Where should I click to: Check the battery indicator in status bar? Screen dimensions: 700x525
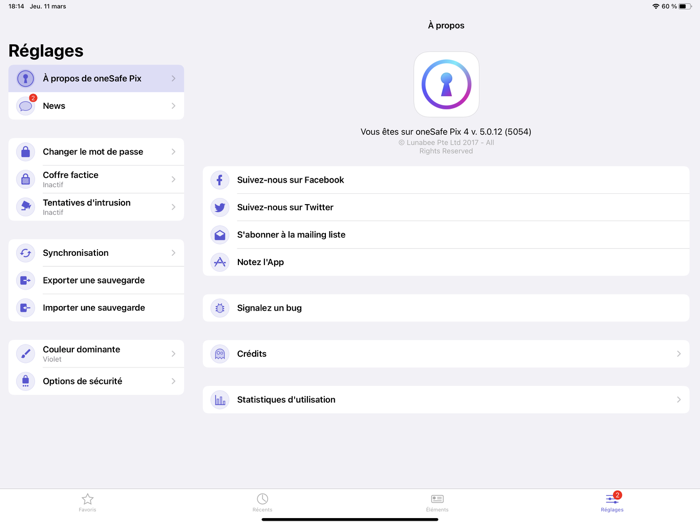tap(685, 6)
